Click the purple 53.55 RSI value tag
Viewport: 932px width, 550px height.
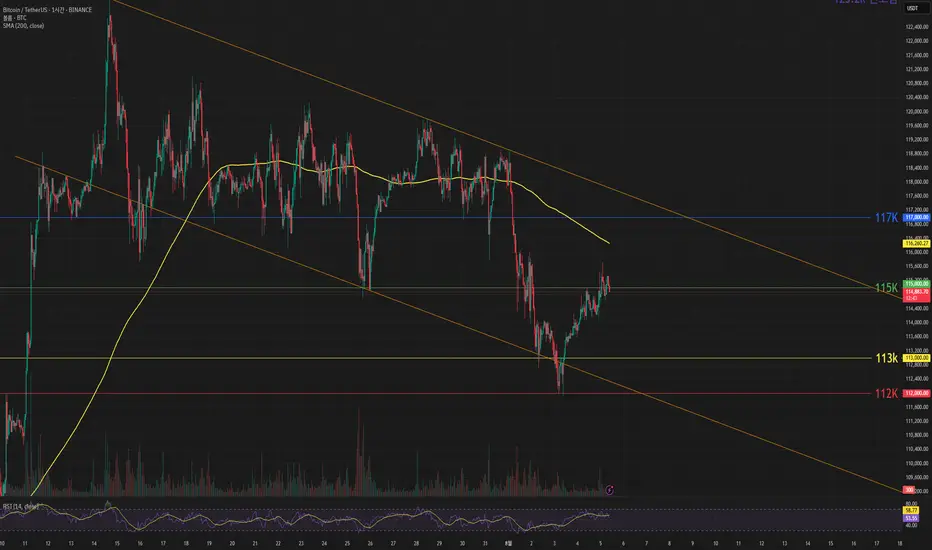(911, 518)
